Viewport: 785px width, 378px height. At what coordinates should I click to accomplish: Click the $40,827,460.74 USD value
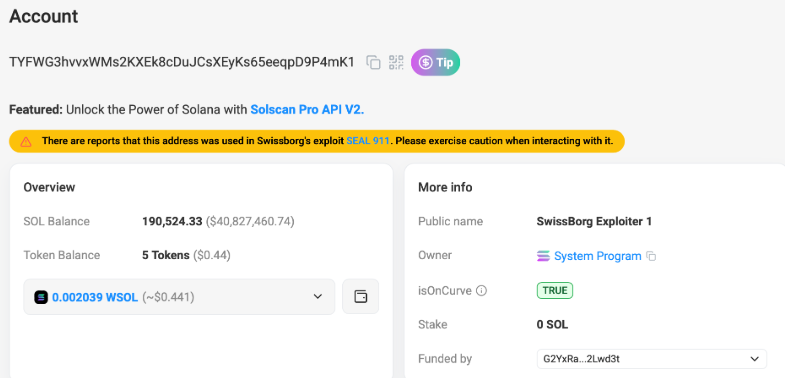[250, 221]
